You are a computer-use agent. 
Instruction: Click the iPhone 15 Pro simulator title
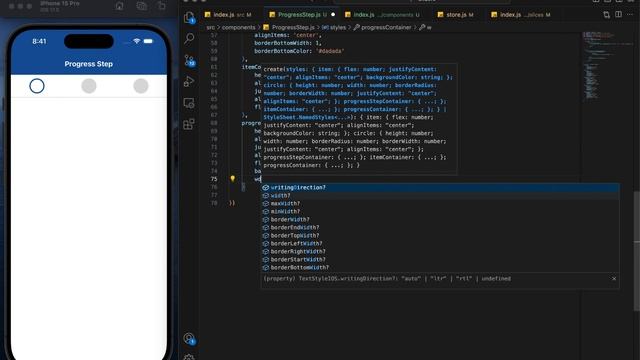tap(60, 3)
